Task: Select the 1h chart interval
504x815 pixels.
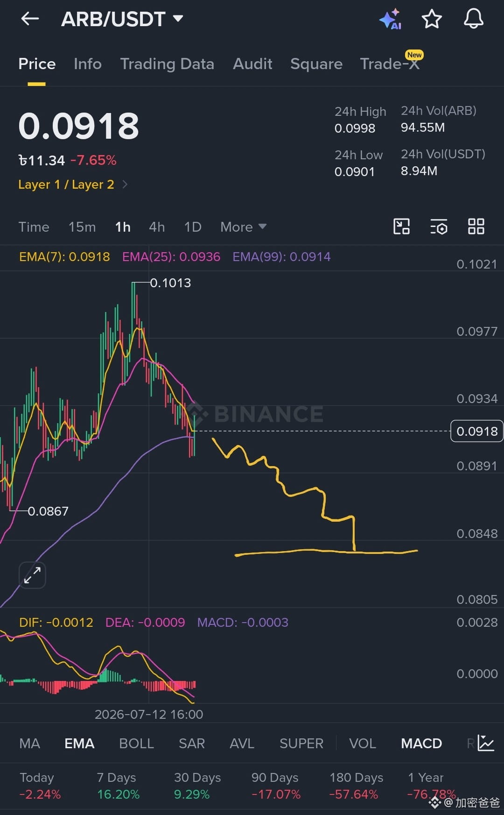Action: click(x=123, y=227)
